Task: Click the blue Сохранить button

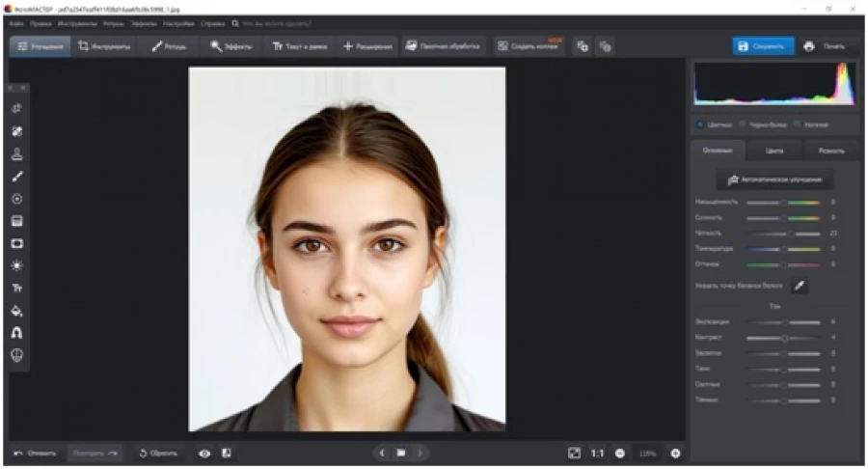Action: [763, 46]
